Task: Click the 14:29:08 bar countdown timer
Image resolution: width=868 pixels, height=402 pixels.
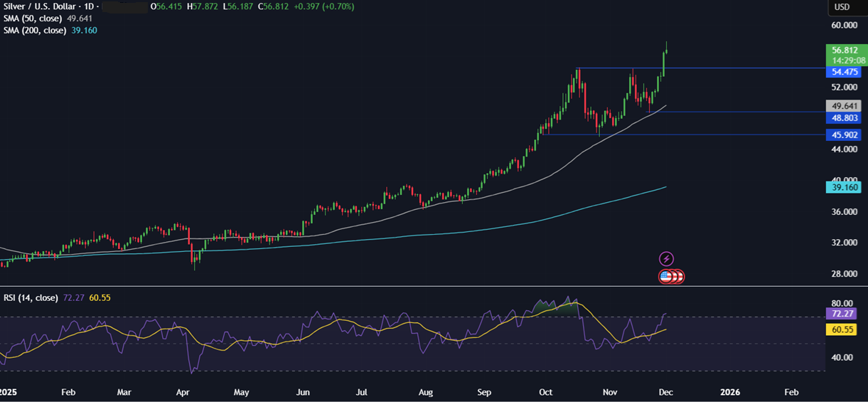Action: (x=846, y=60)
